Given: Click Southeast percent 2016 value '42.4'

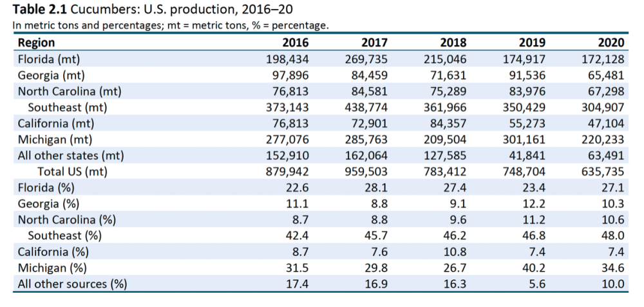Looking at the screenshot, I should point(298,236).
